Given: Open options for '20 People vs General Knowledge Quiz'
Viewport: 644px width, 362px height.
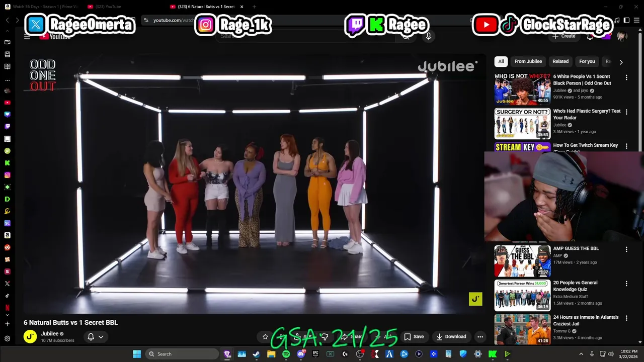Looking at the screenshot, I should coord(626,284).
